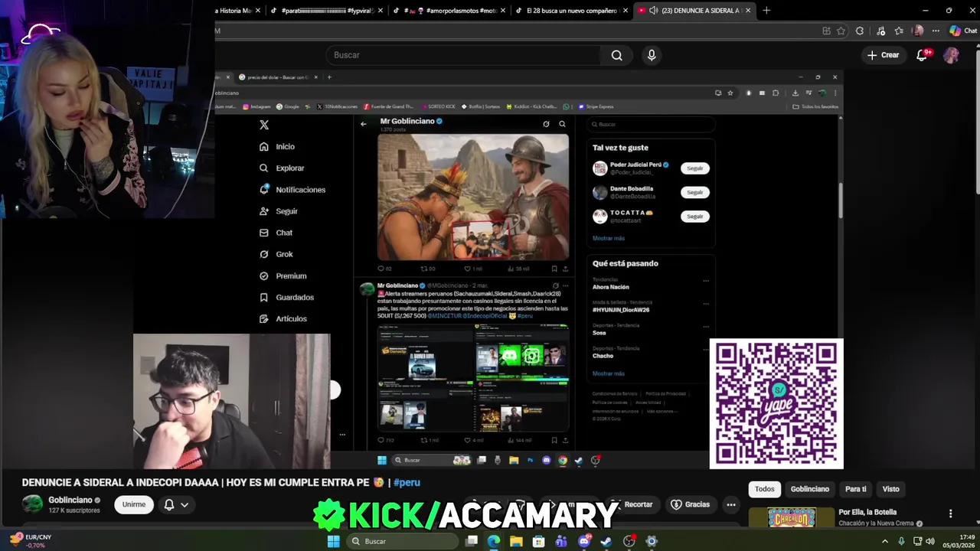Click the Machu Picchu image in the tweet
Screen dimensions: 980x551
473,197
